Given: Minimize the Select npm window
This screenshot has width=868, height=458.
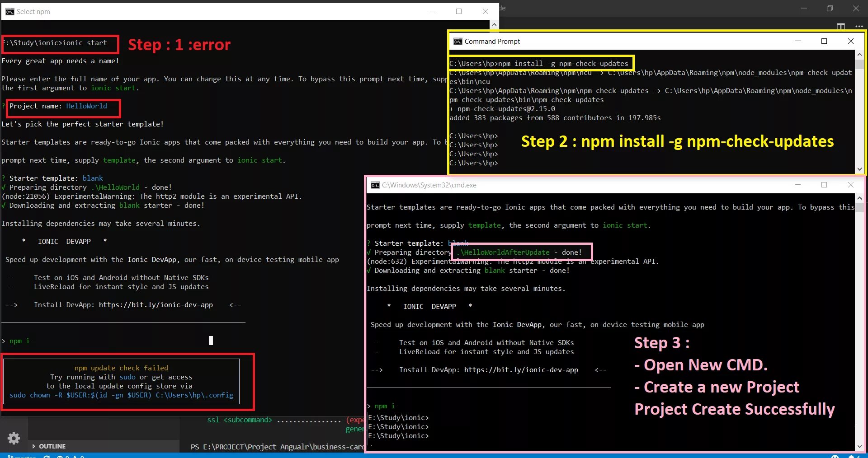Looking at the screenshot, I should pyautogui.click(x=433, y=11).
